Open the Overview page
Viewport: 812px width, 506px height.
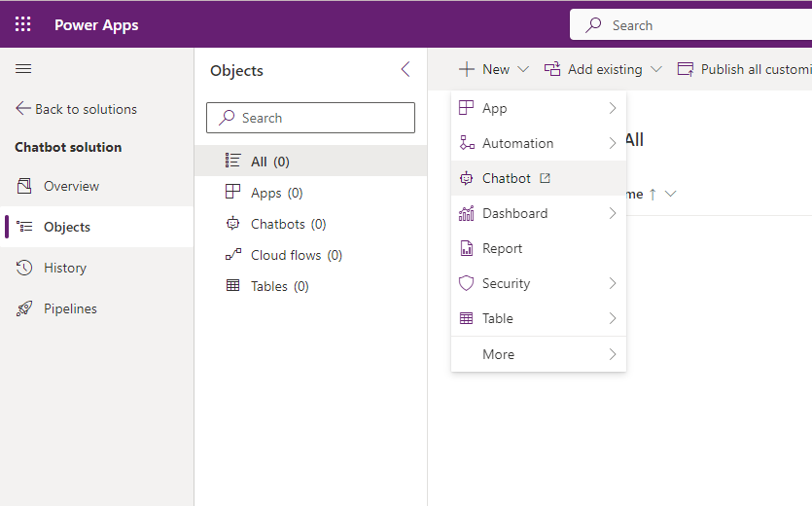pyautogui.click(x=97, y=186)
